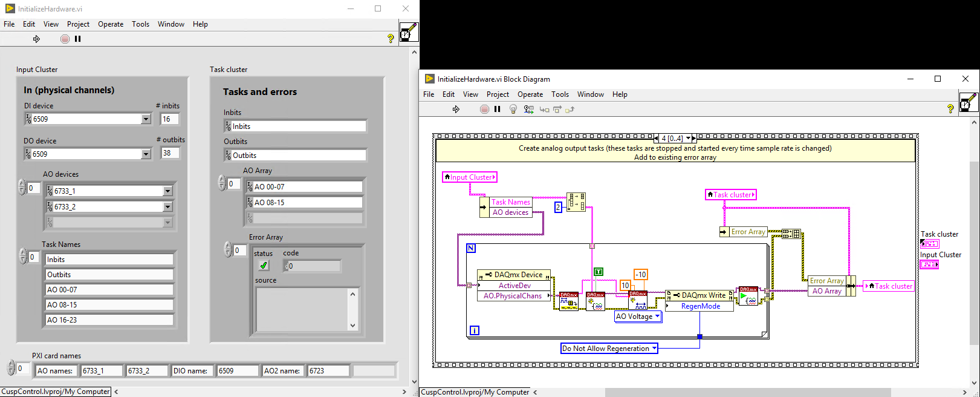Open the Tools menu on front panel
The height and width of the screenshot is (397, 980).
140,24
